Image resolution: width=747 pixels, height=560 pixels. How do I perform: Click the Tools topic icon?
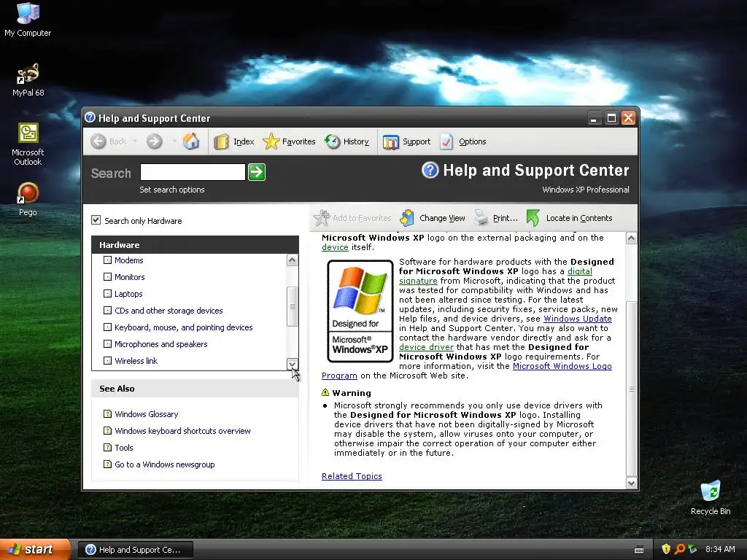[108, 448]
